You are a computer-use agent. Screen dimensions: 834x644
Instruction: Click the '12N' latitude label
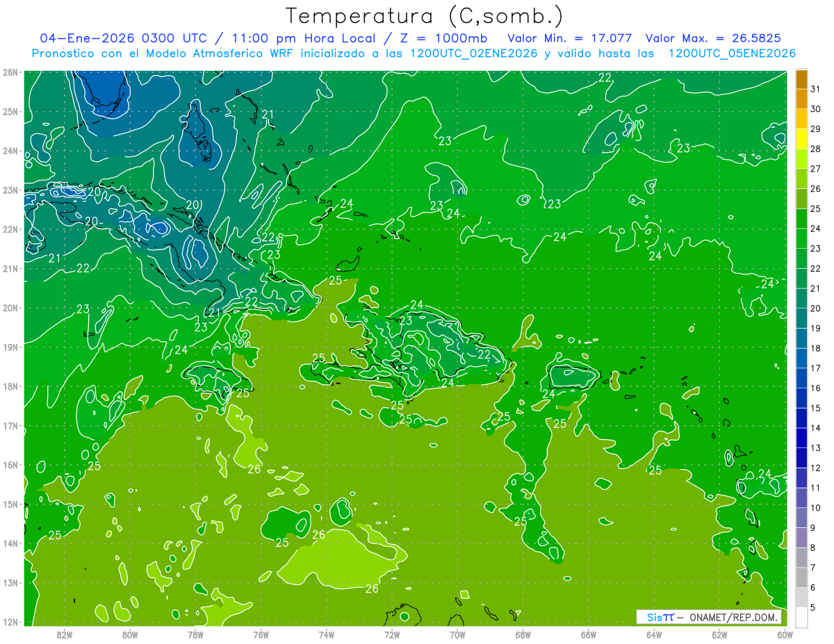tap(10, 622)
